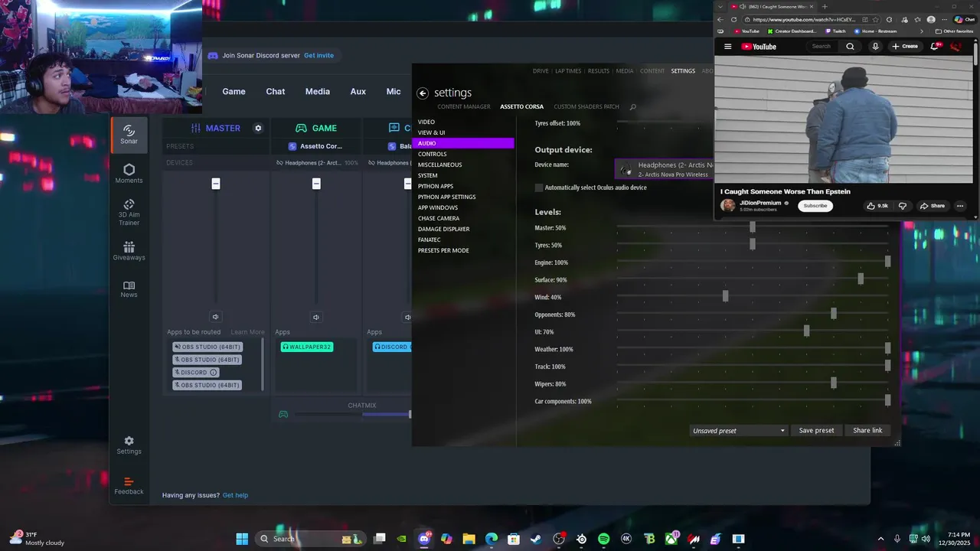Expand the browser bookmarks overflow chevron
Screen dimensions: 980x551
pos(921,31)
